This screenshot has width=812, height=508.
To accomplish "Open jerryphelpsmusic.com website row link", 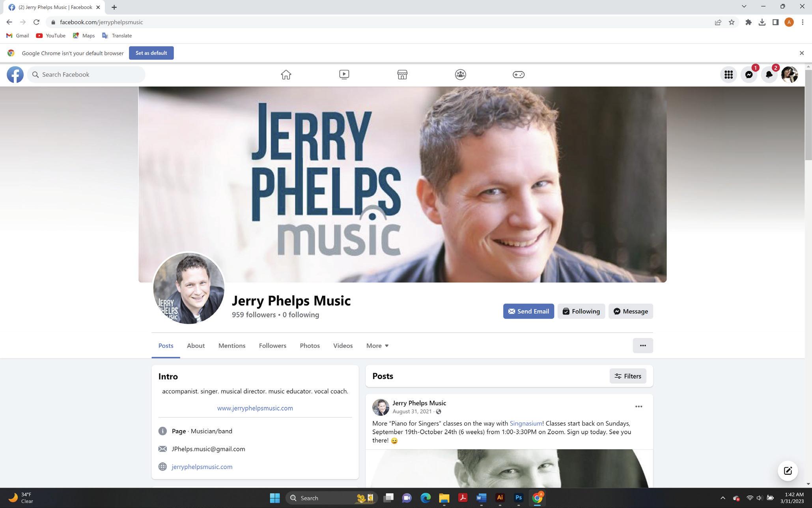I will click(202, 467).
